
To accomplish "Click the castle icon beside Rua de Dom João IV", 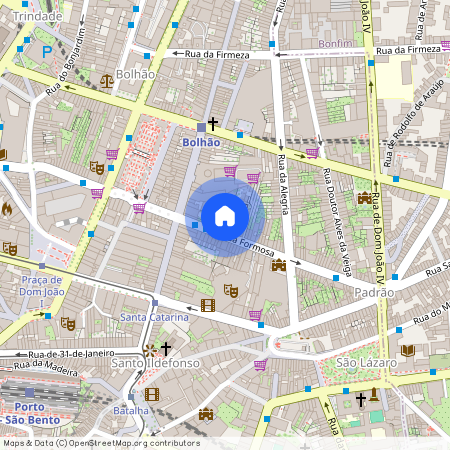I will click(x=365, y=198).
